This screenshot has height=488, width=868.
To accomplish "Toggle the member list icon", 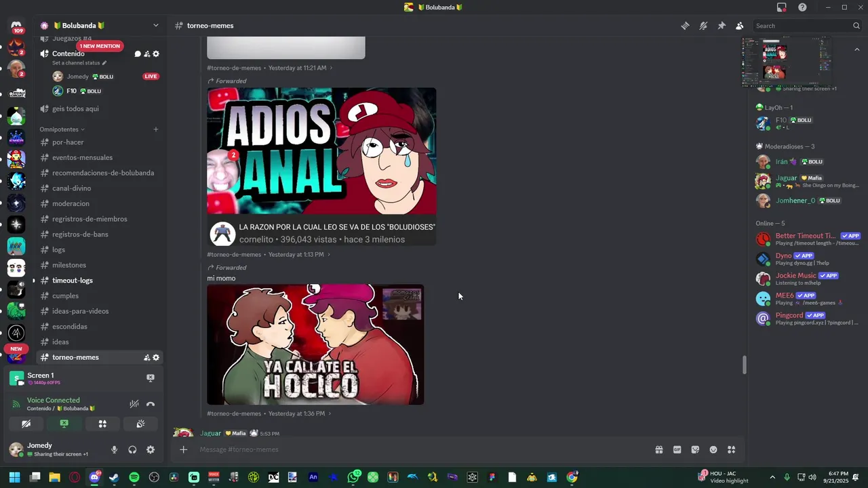I will tap(740, 26).
